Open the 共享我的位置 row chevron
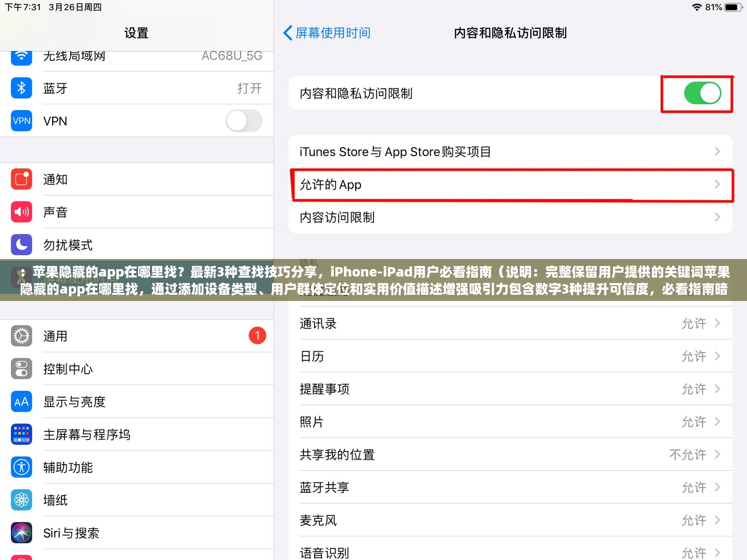Viewport: 747px width, 560px height. pos(717,454)
